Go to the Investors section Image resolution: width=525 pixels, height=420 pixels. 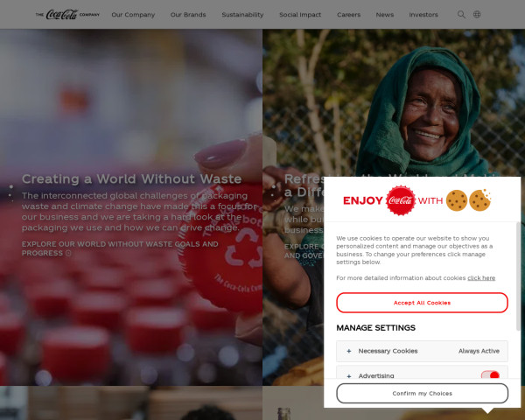(x=423, y=15)
